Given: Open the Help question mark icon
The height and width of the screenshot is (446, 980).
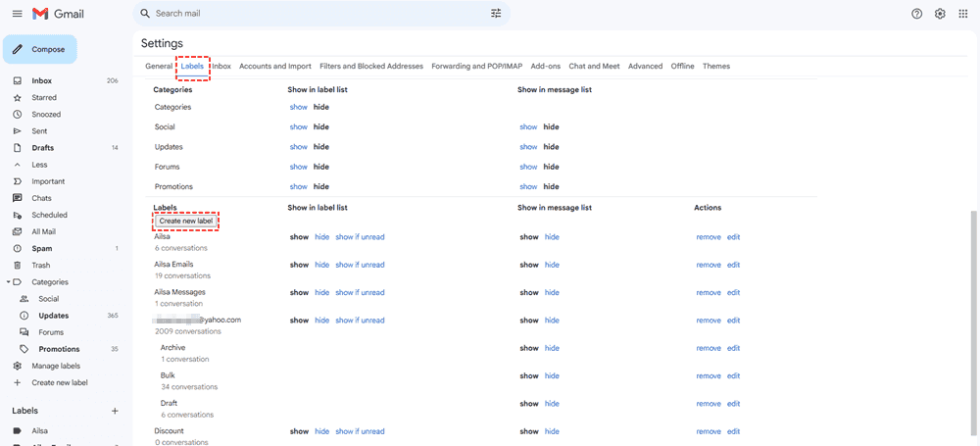Looking at the screenshot, I should pyautogui.click(x=916, y=14).
